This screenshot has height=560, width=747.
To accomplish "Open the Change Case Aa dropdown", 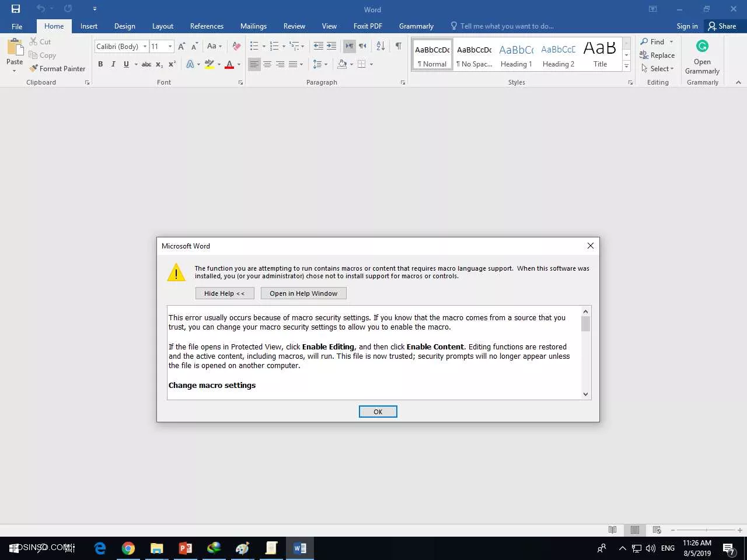I will [214, 46].
